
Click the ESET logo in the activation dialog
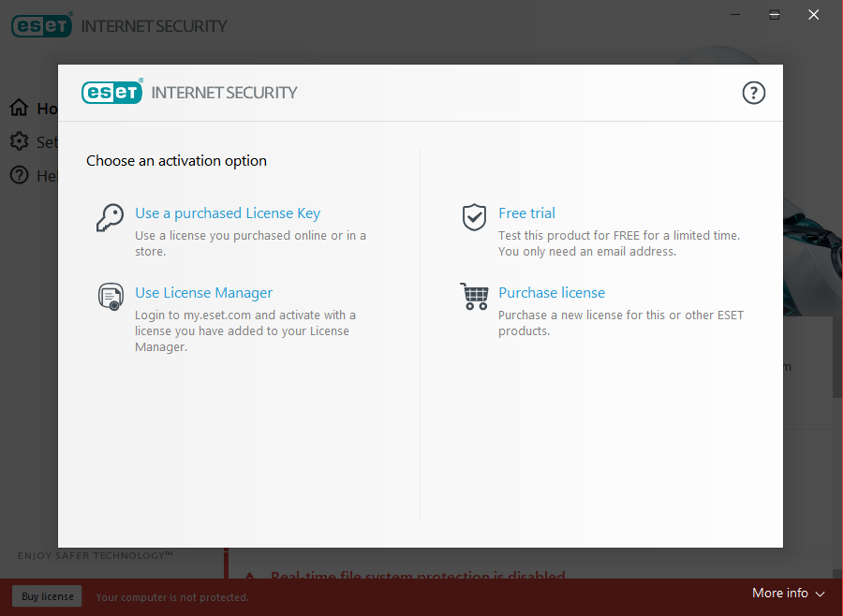(x=112, y=92)
